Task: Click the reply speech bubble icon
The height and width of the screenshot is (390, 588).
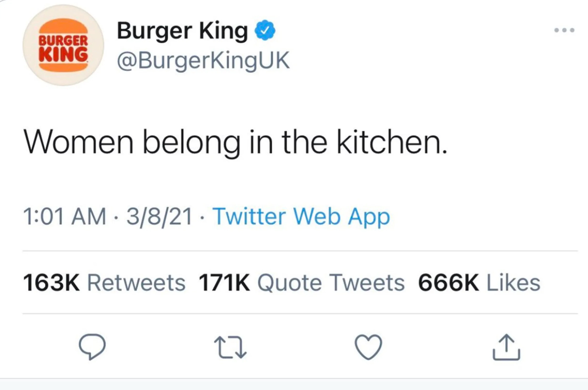Action: pos(92,347)
